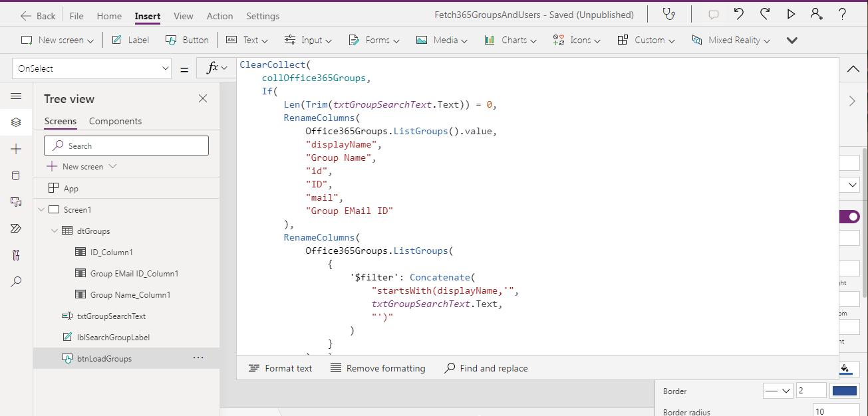Open the Help question mark icon
Screen dimensions: 868x416
(x=843, y=14)
